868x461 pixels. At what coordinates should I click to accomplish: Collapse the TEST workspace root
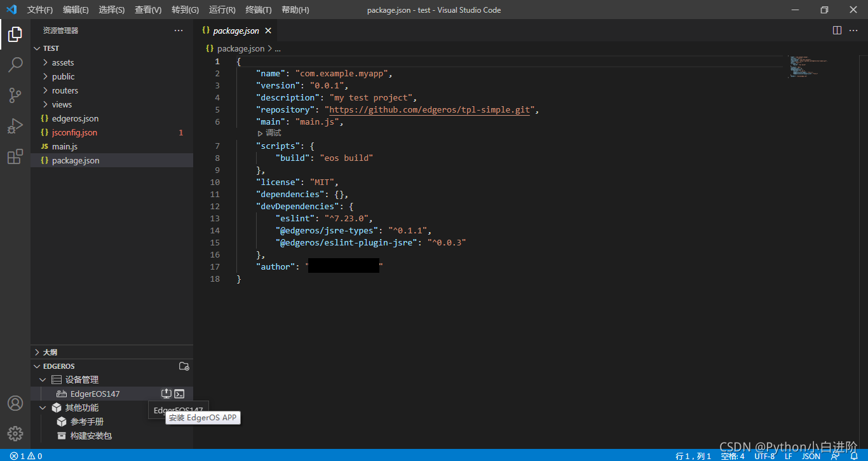pos(112,48)
